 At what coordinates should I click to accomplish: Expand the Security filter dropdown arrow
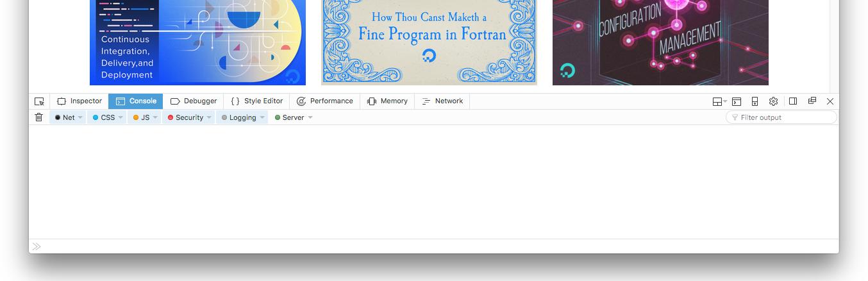pyautogui.click(x=209, y=117)
